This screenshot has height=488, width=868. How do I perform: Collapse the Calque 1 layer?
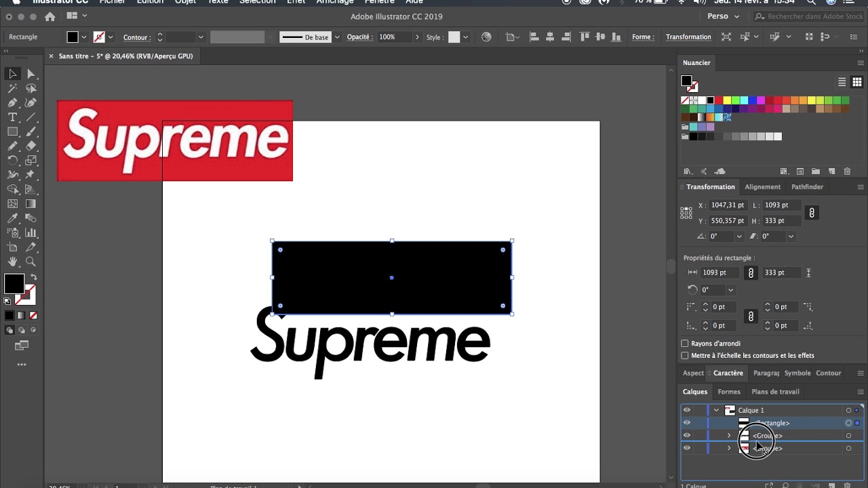click(x=716, y=410)
